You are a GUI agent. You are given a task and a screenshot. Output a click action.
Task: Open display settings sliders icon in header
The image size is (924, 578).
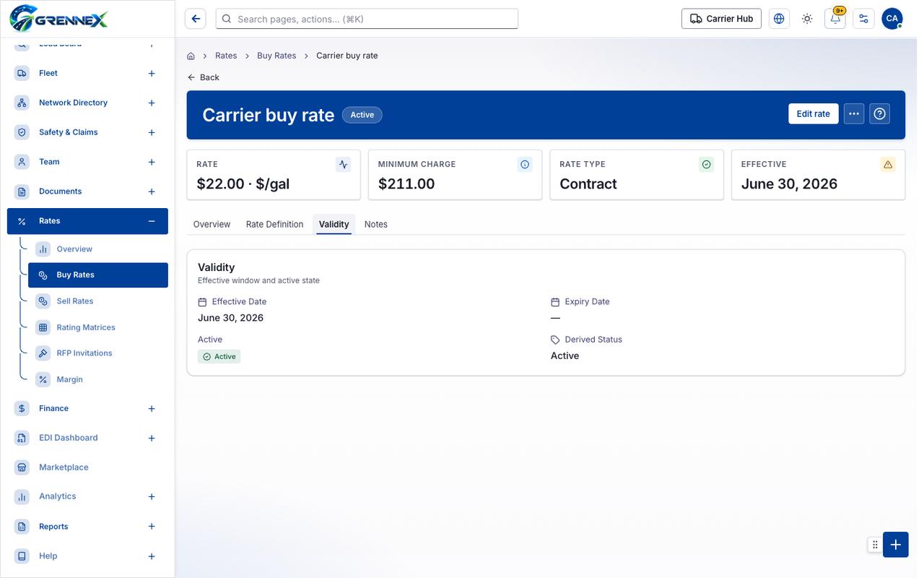coord(863,19)
